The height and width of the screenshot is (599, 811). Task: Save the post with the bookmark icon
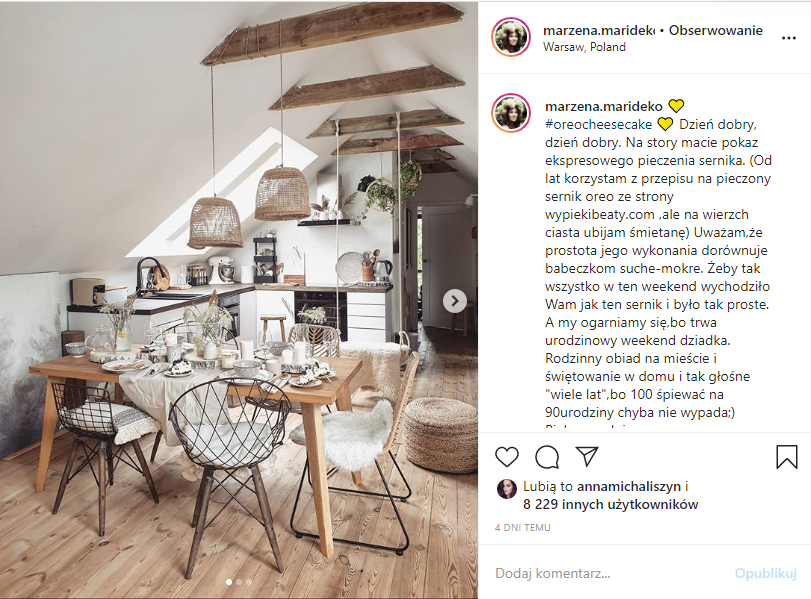coord(787,457)
